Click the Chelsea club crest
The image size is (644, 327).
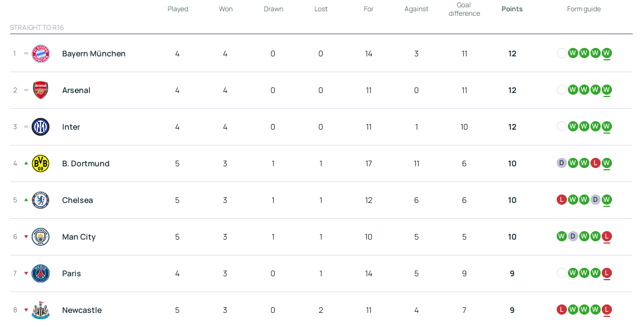click(x=41, y=200)
